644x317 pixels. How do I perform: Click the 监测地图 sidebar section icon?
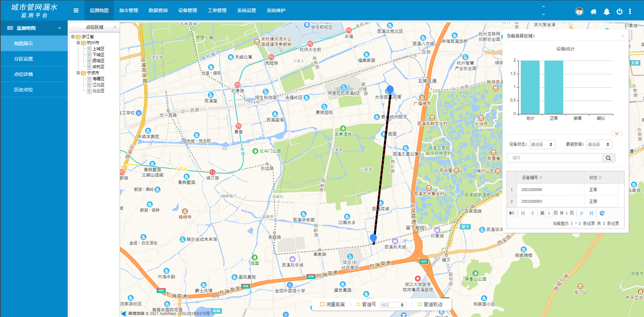10,28
